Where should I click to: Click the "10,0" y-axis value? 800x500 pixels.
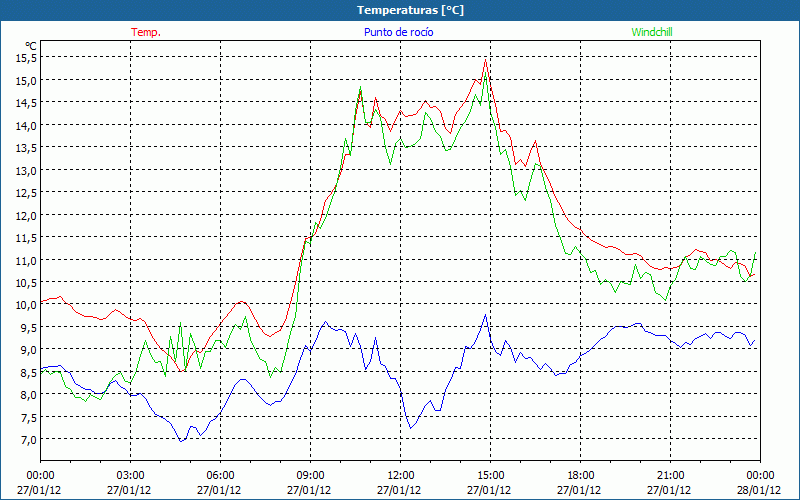point(27,305)
